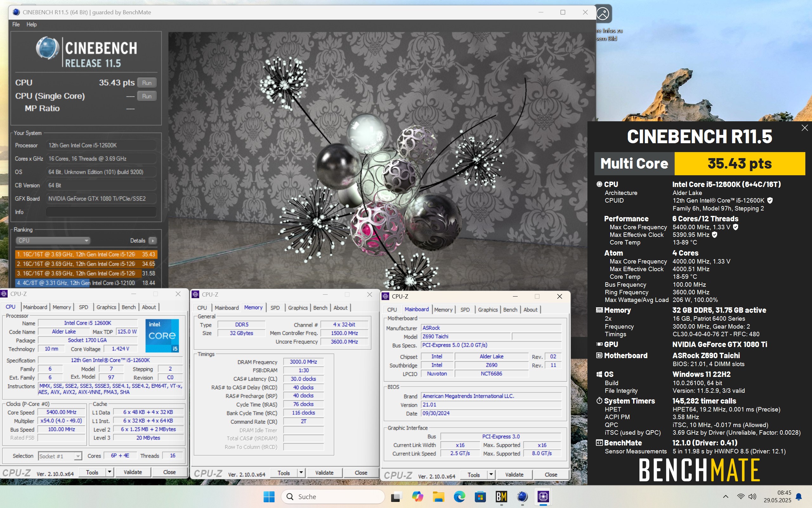Click the Intel Core i5 logo
Image resolution: width=812 pixels, height=508 pixels.
click(162, 335)
